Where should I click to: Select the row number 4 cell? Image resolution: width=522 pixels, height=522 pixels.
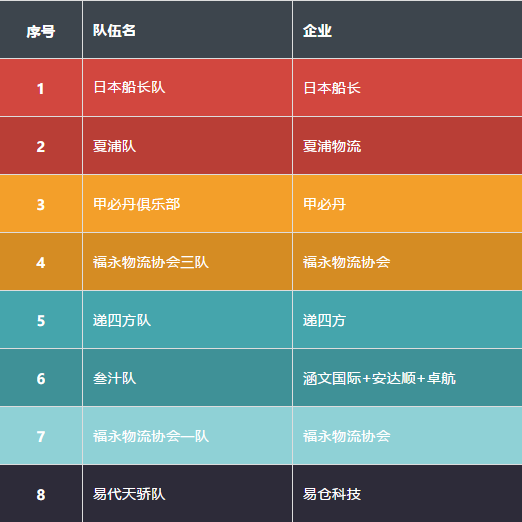click(x=41, y=262)
